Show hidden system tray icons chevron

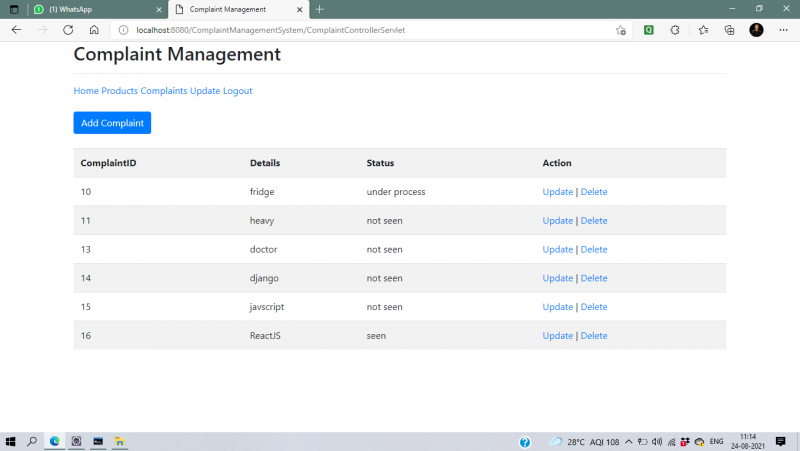[x=629, y=442]
